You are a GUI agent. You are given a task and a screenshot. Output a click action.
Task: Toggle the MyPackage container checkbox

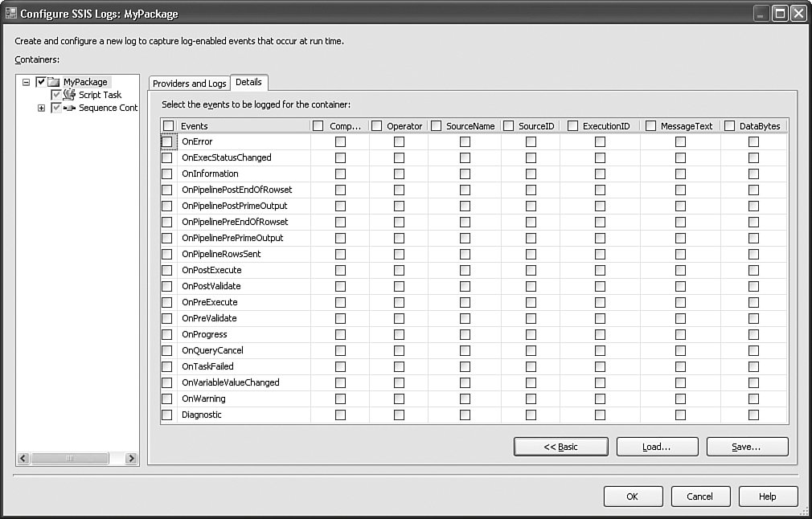41,82
